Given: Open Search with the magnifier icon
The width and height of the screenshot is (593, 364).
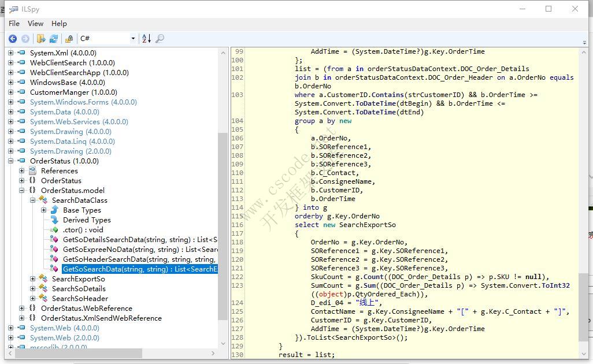Looking at the screenshot, I should pyautogui.click(x=160, y=39).
